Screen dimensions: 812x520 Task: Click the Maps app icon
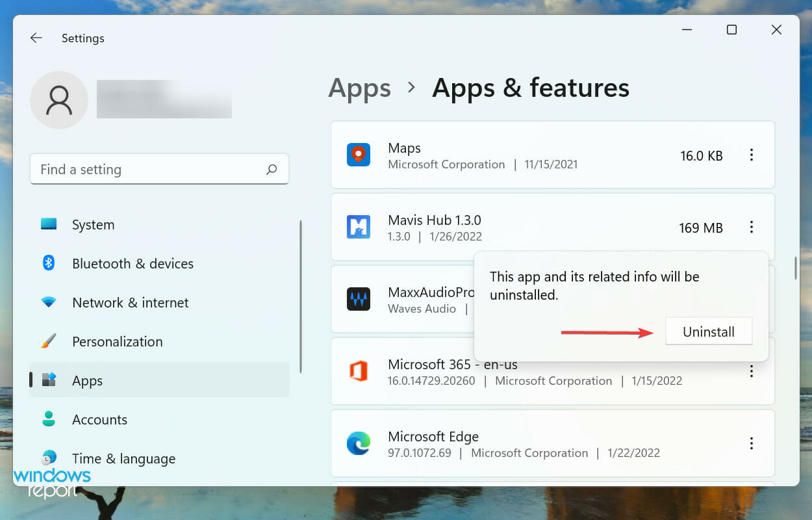coord(358,155)
